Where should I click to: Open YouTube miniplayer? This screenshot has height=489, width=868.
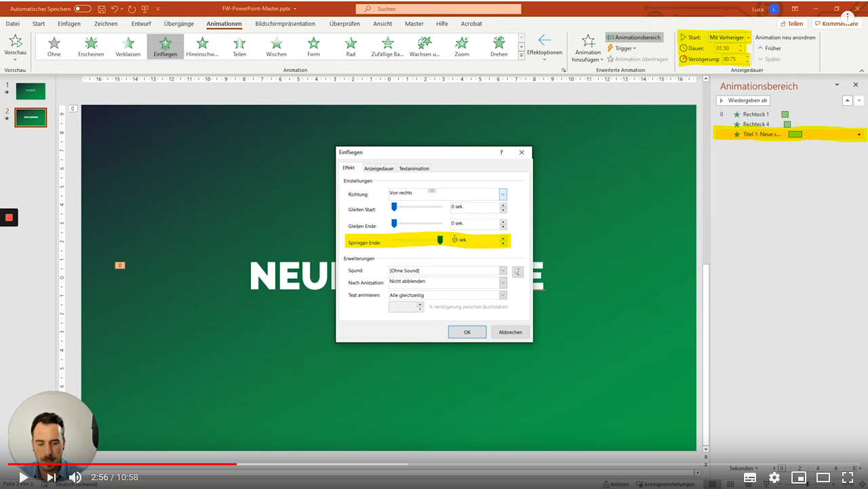tap(799, 477)
